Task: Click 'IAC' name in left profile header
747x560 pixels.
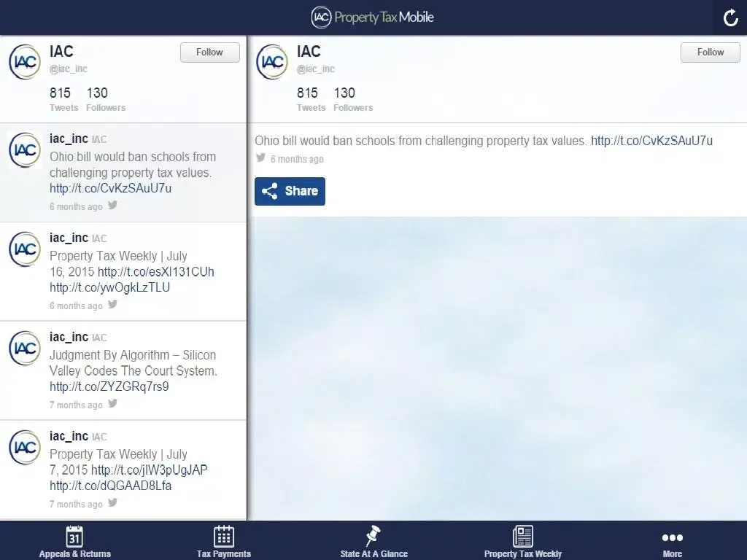Action: (61, 52)
